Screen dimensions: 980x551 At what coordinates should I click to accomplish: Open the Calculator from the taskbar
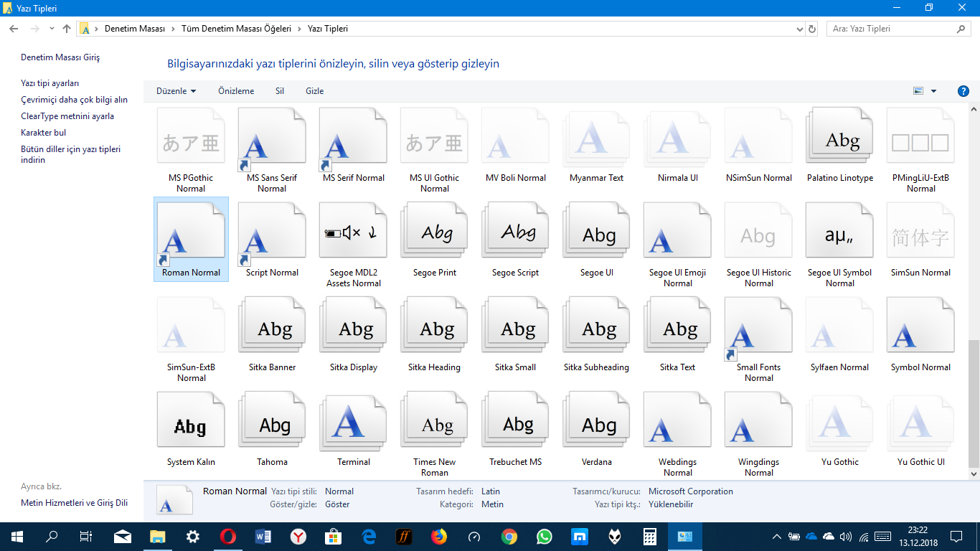point(650,537)
